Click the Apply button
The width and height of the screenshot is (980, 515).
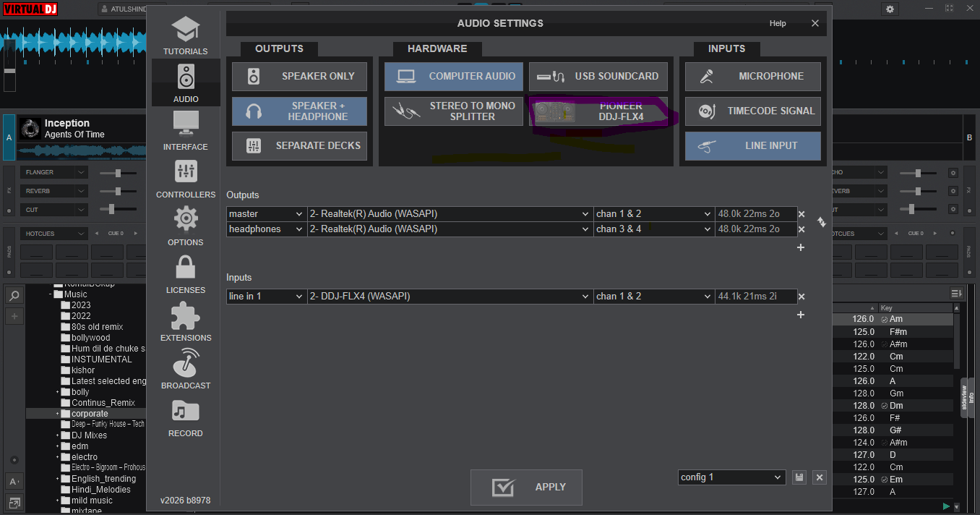(x=526, y=488)
